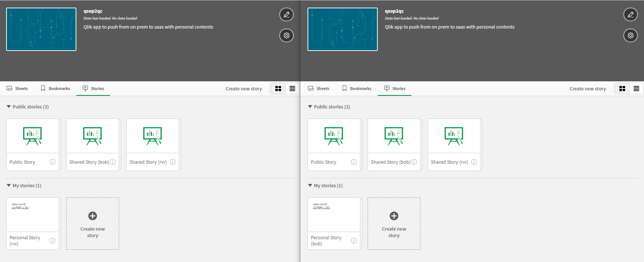Collapse Public stories (3) in left window
Viewport: 644px width, 262px height.
(x=9, y=107)
